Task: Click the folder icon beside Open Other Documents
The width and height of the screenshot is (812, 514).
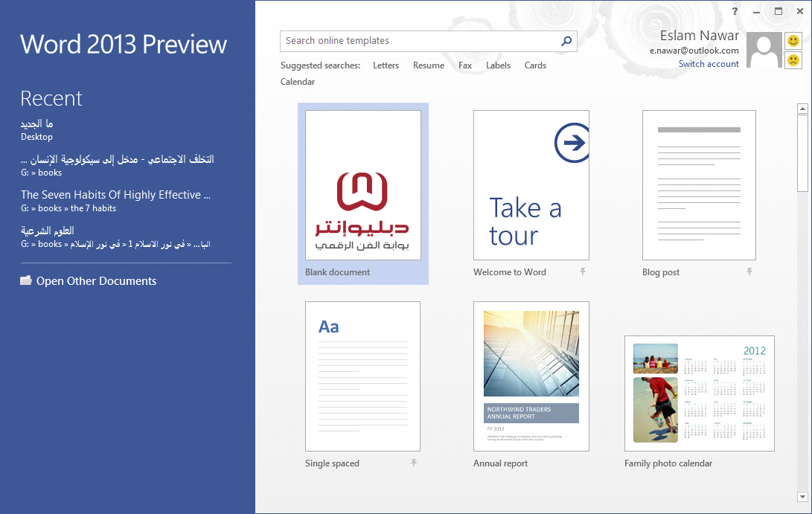Action: [26, 280]
